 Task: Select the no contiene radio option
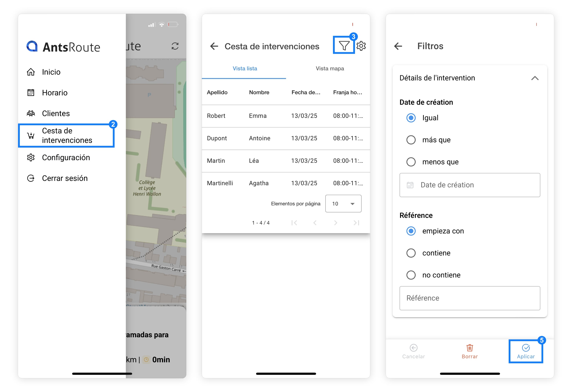pos(411,275)
